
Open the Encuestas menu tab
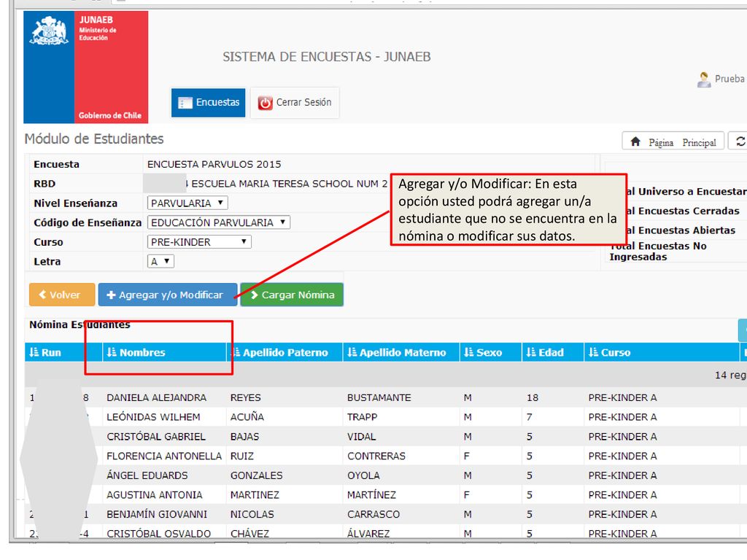click(x=208, y=102)
